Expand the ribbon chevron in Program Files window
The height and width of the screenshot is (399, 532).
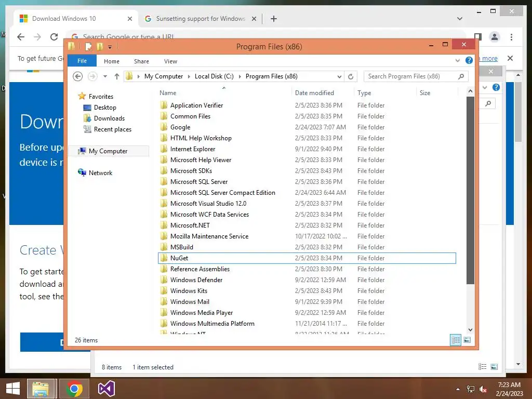pos(457,60)
